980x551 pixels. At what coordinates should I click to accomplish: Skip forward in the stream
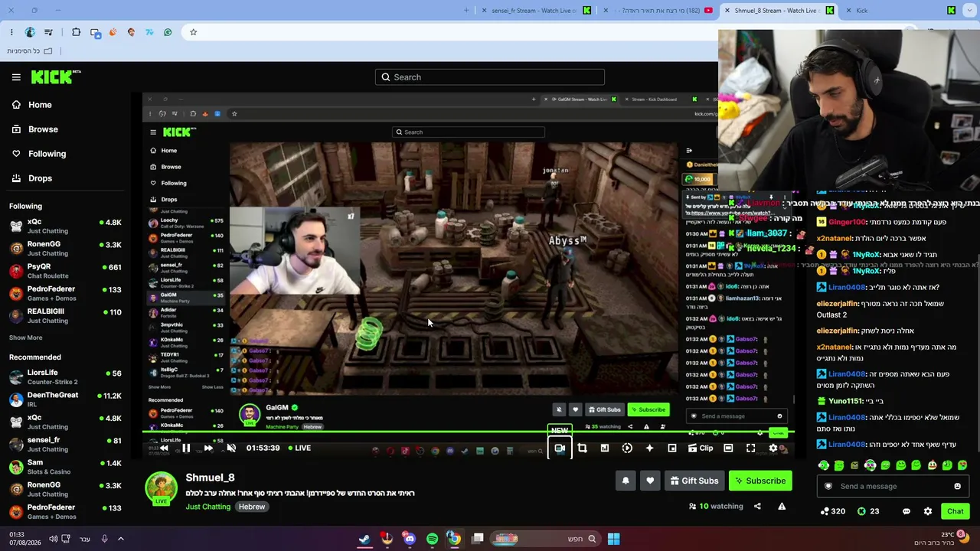click(208, 448)
